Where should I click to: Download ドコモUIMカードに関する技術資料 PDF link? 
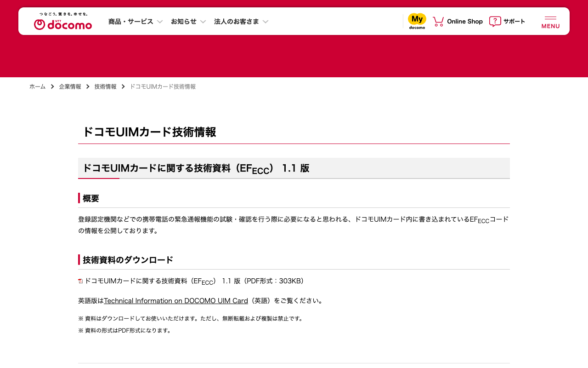coord(194,281)
